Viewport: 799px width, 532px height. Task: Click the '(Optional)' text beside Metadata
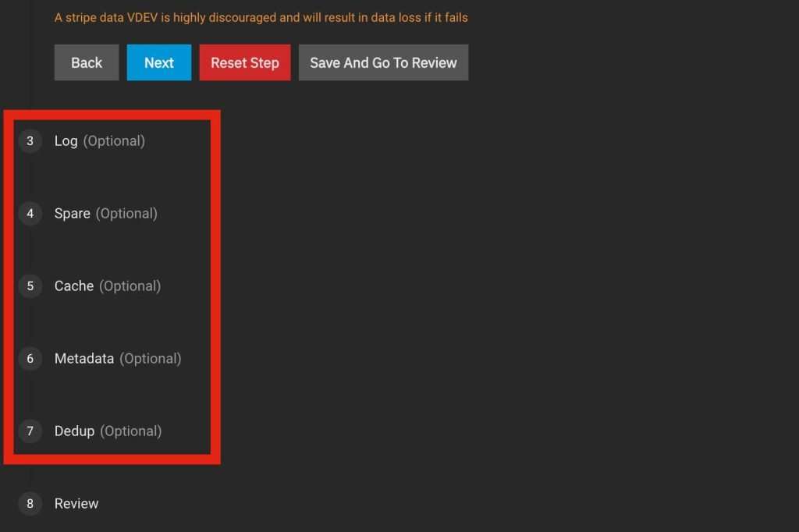click(150, 359)
